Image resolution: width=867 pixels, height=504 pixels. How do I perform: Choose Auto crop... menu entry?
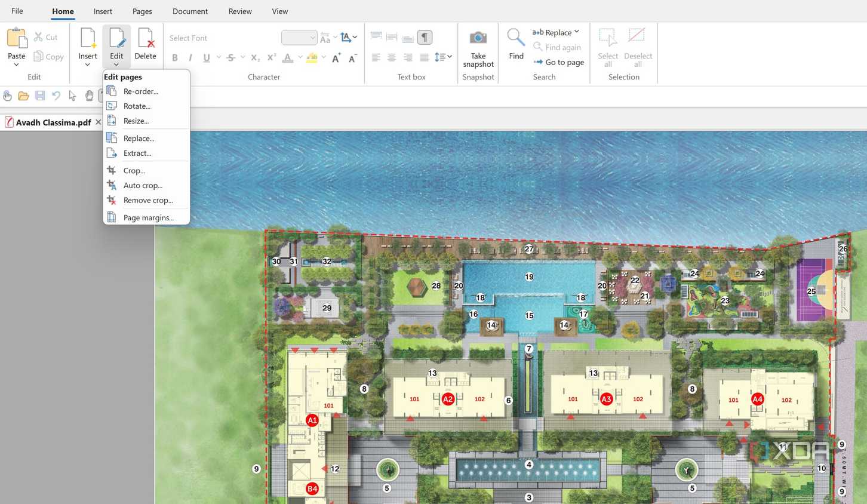(146, 185)
